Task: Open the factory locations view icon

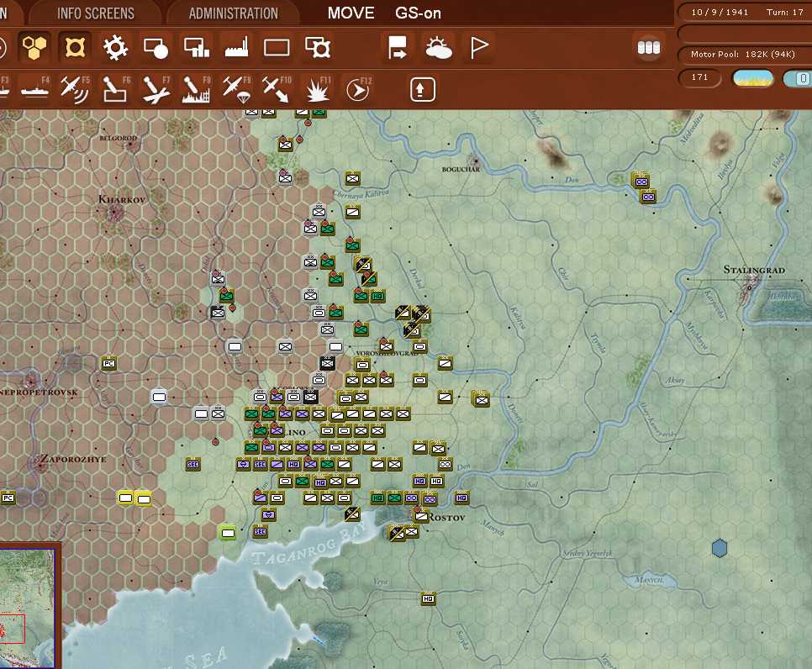Action: [x=236, y=48]
